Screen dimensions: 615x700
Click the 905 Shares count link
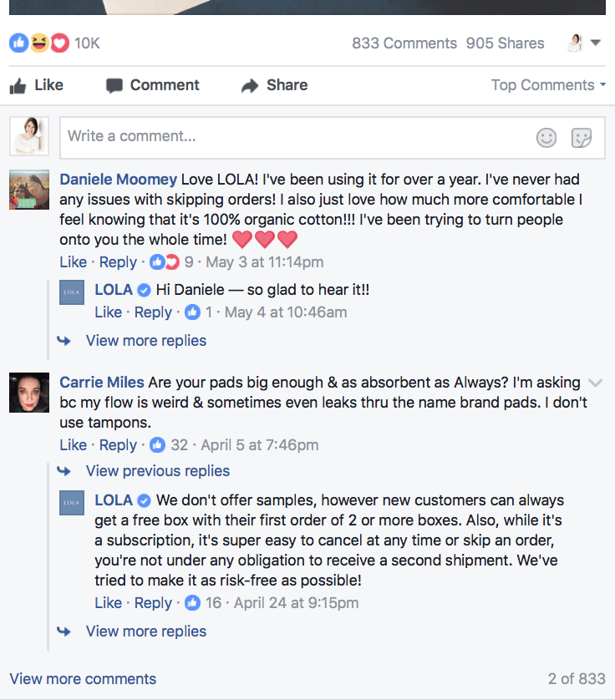(505, 43)
